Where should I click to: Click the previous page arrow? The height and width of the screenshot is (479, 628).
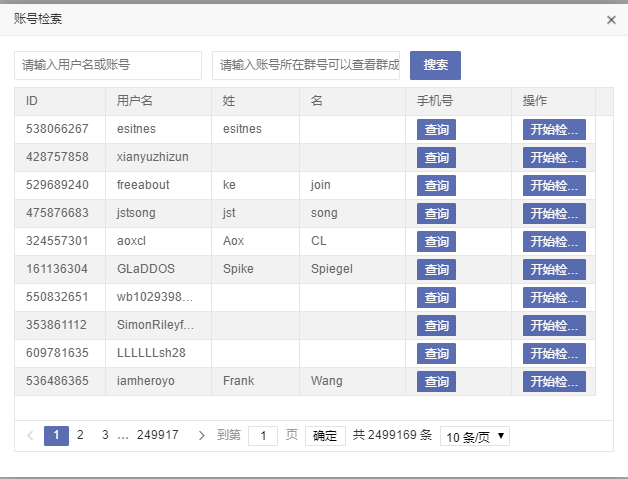click(30, 435)
